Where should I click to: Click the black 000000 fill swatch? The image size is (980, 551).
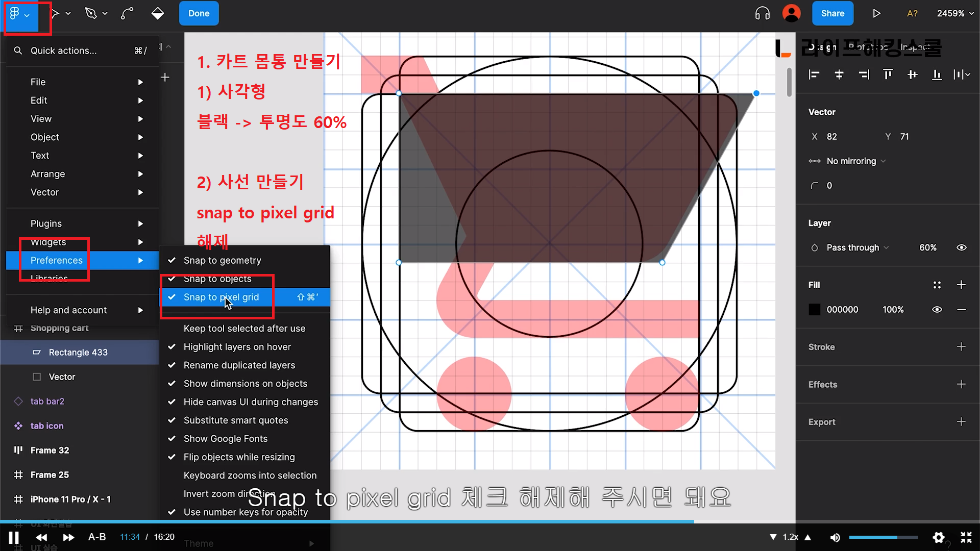pos(815,310)
